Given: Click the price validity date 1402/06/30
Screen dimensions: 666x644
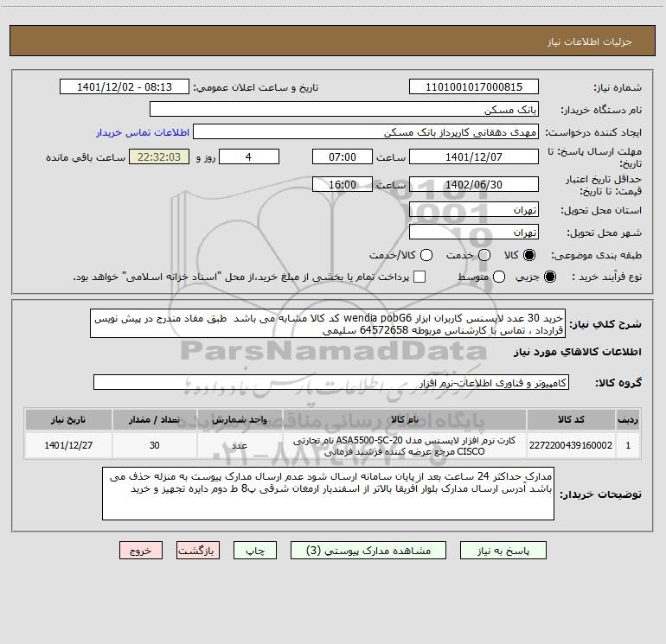Looking at the screenshot, I should 473,184.
